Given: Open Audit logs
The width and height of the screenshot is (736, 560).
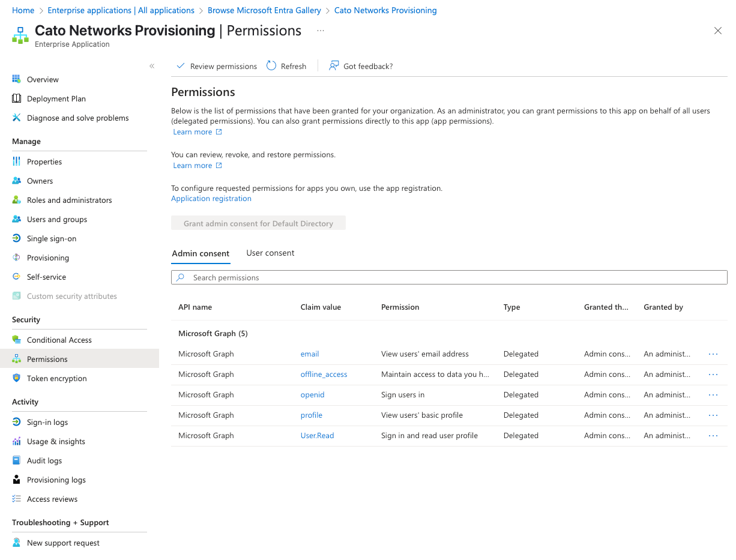Looking at the screenshot, I should click(x=44, y=460).
